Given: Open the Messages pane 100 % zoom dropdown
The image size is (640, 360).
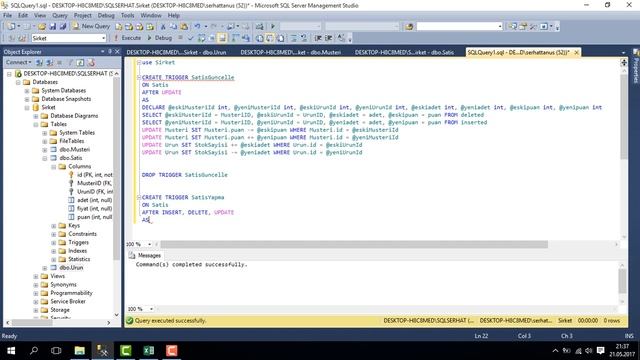Looking at the screenshot, I should (x=151, y=309).
